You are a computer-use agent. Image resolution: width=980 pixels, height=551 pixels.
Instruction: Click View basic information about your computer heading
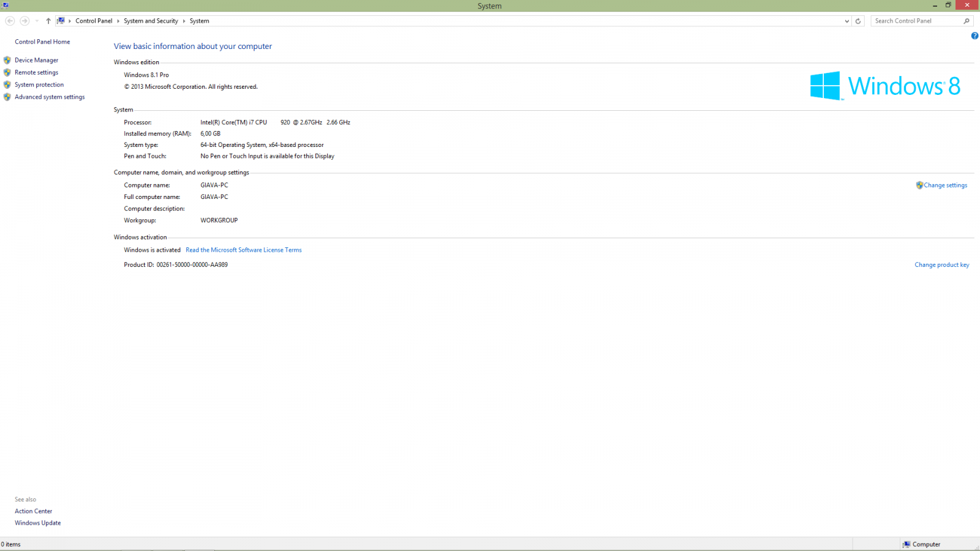tap(193, 46)
